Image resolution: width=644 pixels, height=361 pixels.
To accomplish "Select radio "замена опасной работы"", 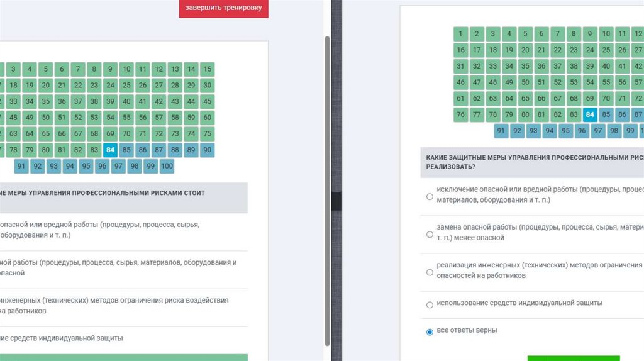I will pos(430,234).
